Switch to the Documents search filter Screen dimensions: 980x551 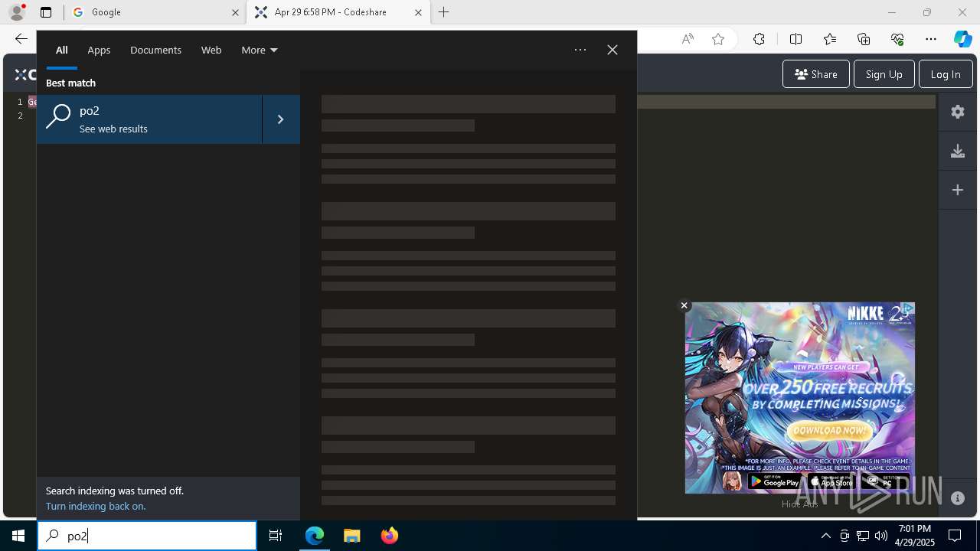pyautogui.click(x=155, y=50)
